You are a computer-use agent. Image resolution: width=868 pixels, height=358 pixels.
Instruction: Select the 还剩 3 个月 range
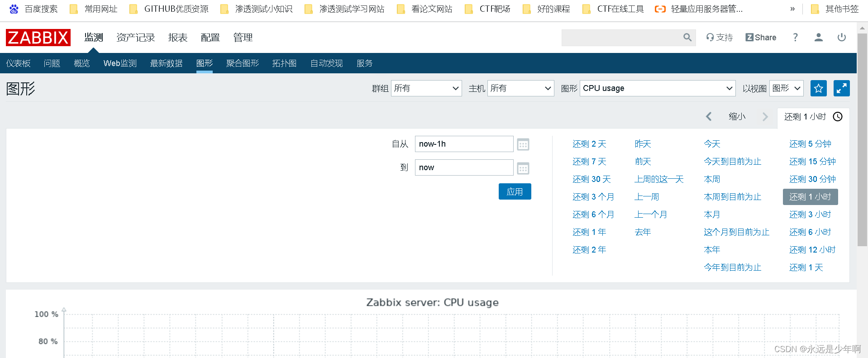tap(593, 197)
